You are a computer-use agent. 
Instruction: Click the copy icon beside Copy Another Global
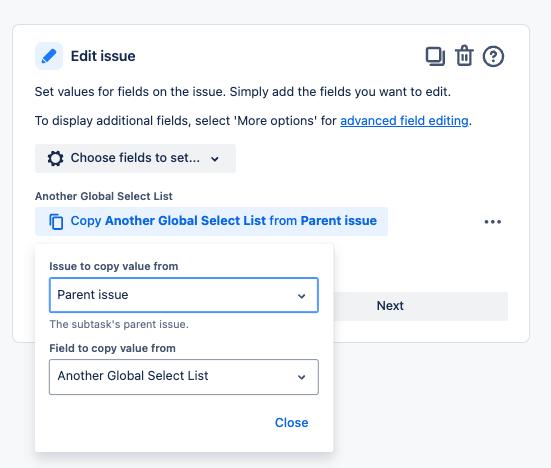[56, 222]
